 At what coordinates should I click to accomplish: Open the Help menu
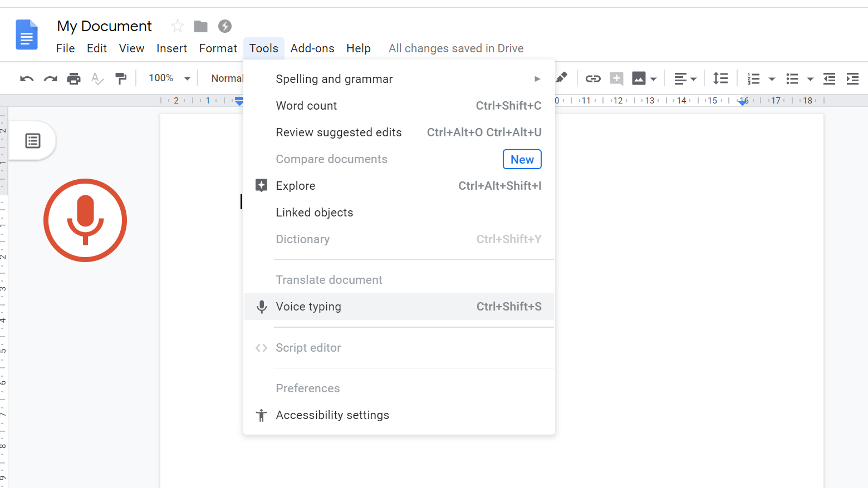pyautogui.click(x=359, y=48)
